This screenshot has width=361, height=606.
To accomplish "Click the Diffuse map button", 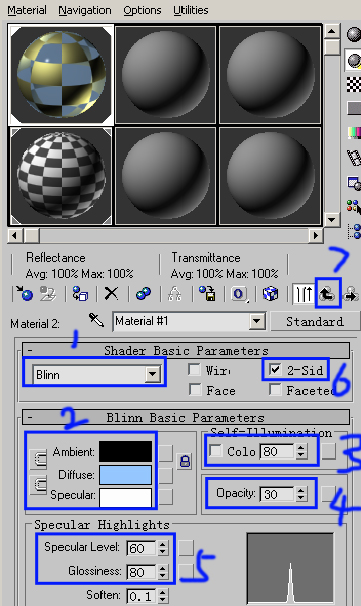I will (165, 475).
